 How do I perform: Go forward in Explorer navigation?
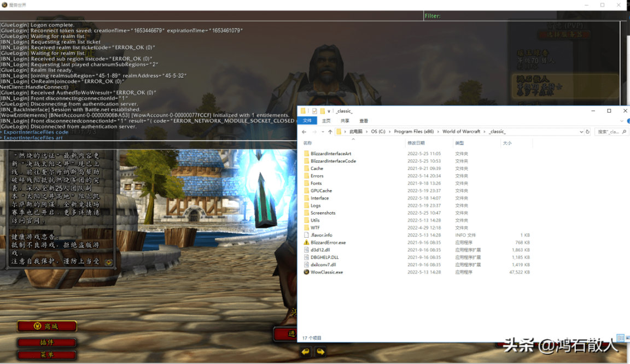pyautogui.click(x=314, y=132)
